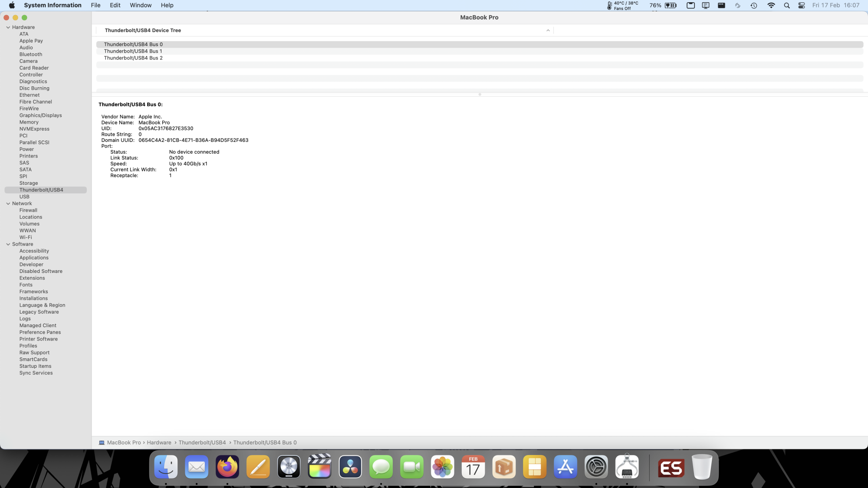Collapse the Software section
The width and height of the screenshot is (868, 488).
tap(8, 244)
